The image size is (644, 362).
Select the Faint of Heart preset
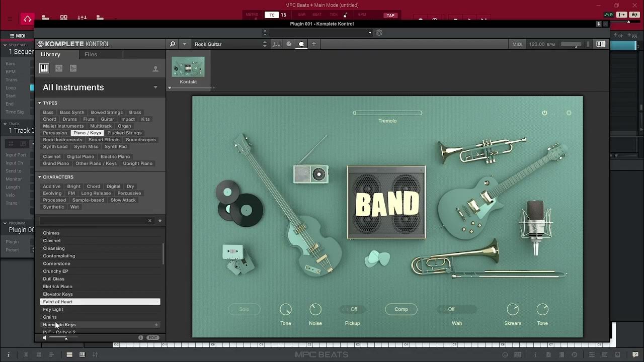click(100, 302)
